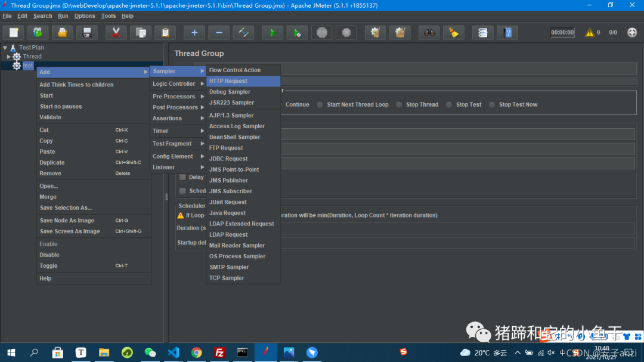Toggle the Delay thread creation checkbox

tap(183, 177)
